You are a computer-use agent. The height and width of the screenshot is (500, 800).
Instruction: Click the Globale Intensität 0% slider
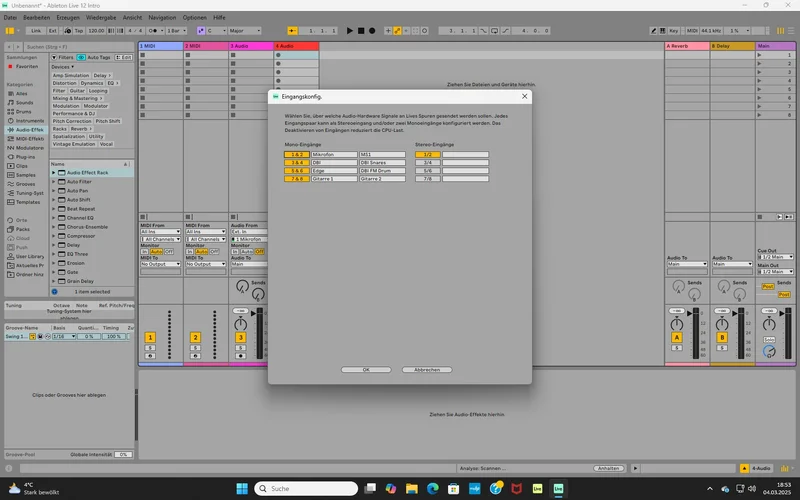click(x=123, y=455)
